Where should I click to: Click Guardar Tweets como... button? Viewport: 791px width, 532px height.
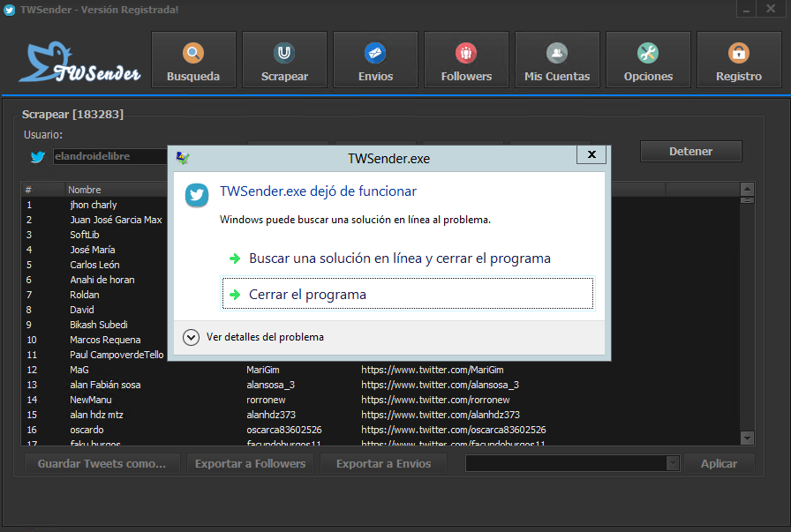tap(102, 463)
